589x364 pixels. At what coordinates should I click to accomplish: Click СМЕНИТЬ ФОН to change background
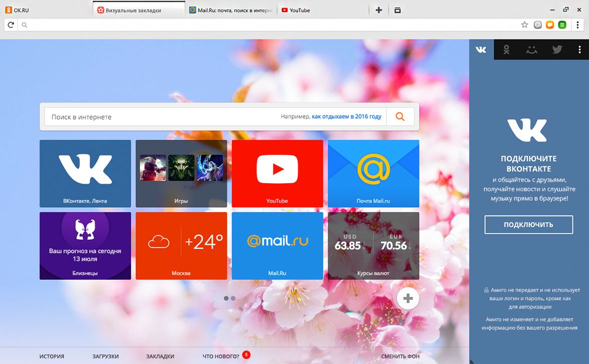pyautogui.click(x=401, y=356)
